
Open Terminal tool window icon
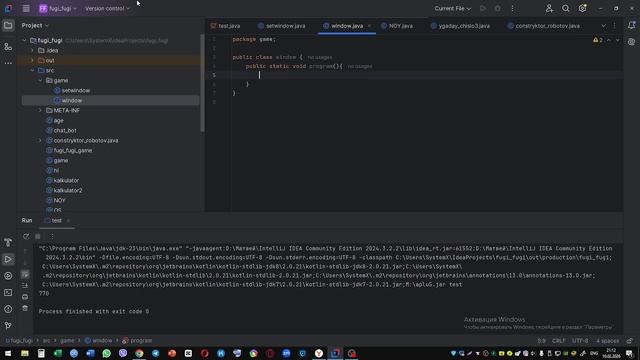point(8,293)
